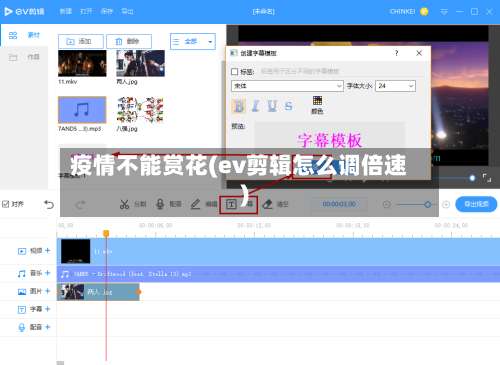The width and height of the screenshot is (500, 365).
Task: Select the 7ANDS audio clip on music track
Action: tap(278, 274)
